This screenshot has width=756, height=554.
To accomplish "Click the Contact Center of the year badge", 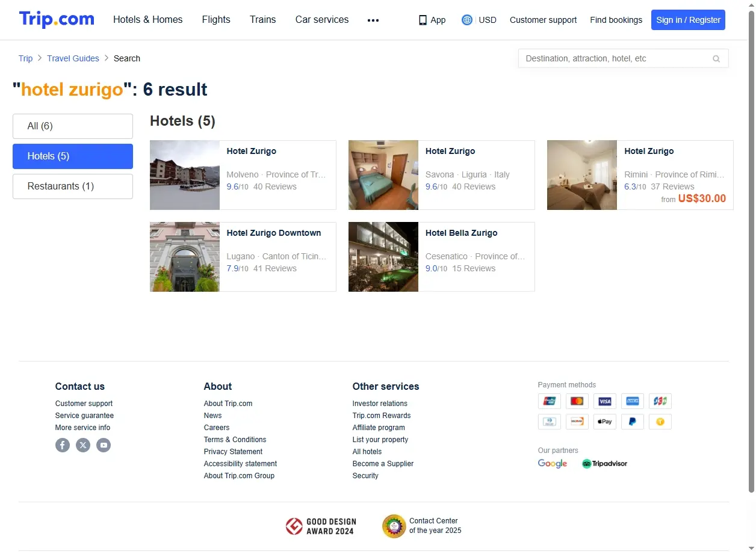I will pos(422,526).
